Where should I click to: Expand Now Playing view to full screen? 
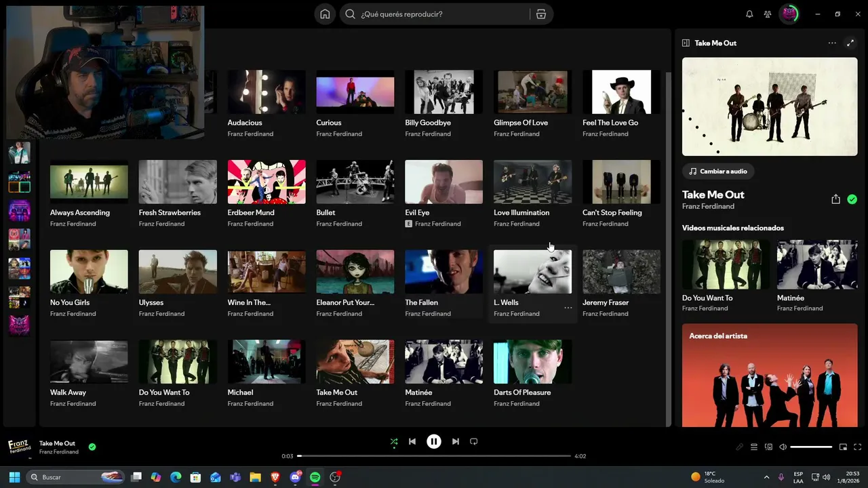850,43
